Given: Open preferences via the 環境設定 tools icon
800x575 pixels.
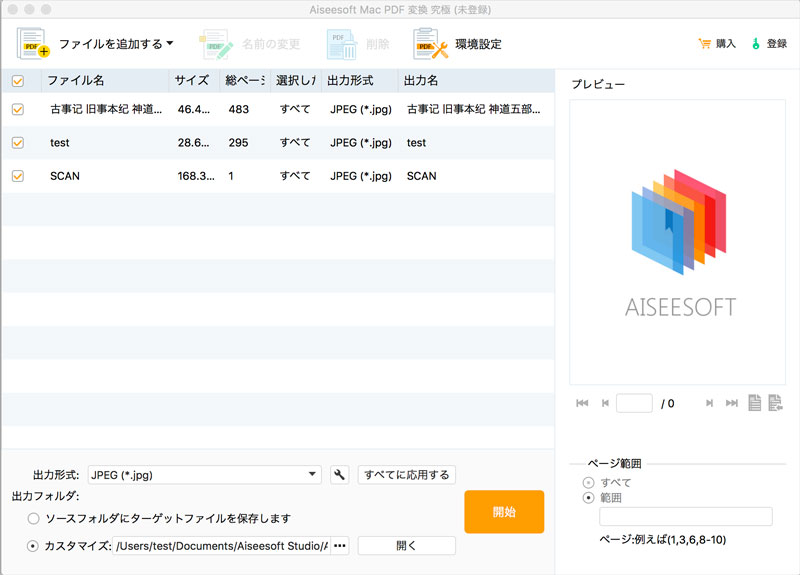Looking at the screenshot, I should pos(431,44).
